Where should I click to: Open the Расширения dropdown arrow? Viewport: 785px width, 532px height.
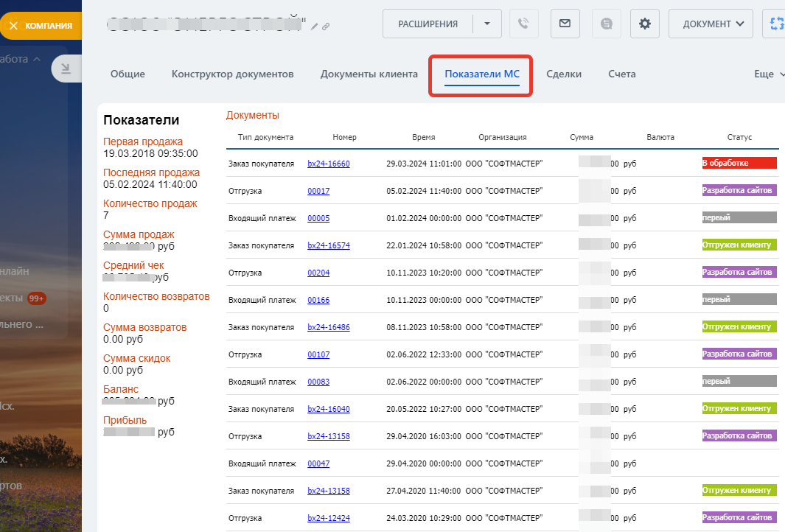coord(487,24)
